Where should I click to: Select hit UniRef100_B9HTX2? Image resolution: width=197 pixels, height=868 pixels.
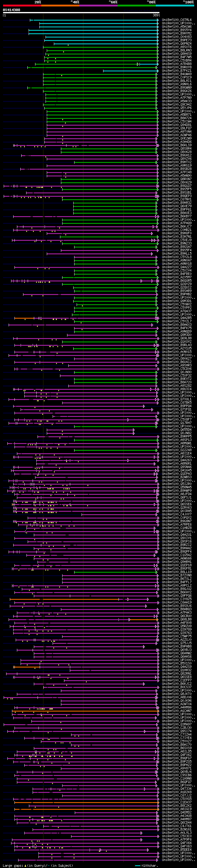176,162
